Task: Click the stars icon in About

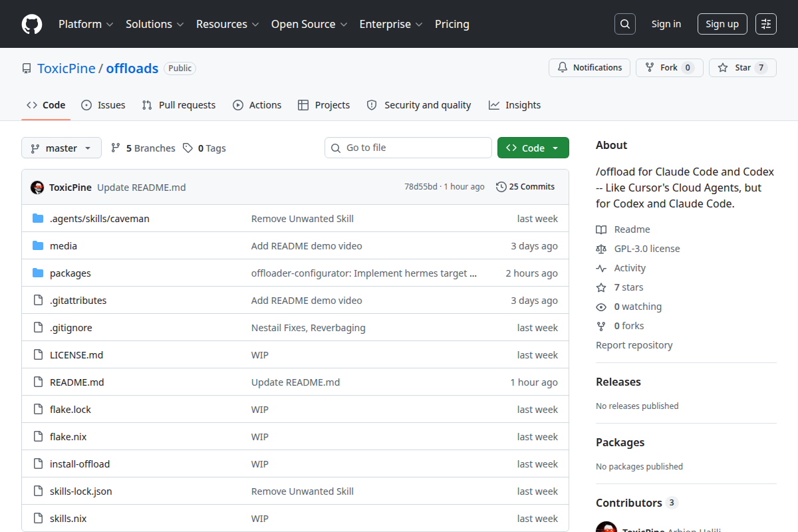Action: tap(601, 287)
